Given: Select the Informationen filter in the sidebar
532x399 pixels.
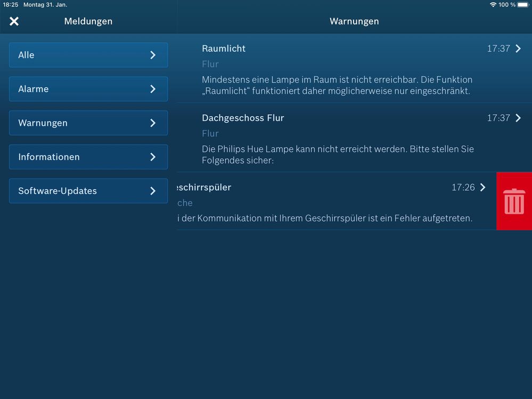Looking at the screenshot, I should point(88,157).
